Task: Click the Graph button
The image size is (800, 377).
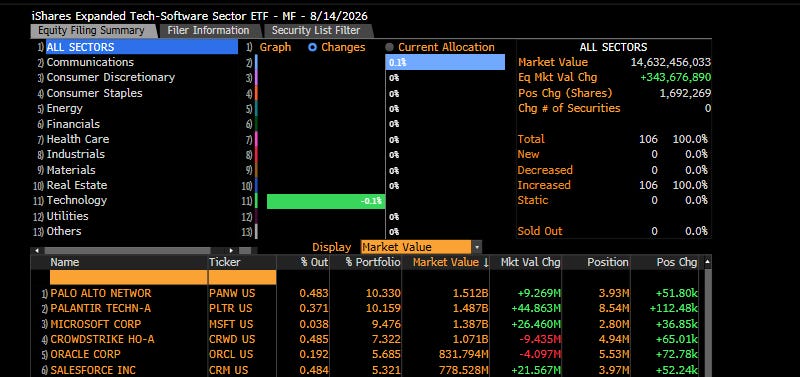Action: [x=275, y=47]
